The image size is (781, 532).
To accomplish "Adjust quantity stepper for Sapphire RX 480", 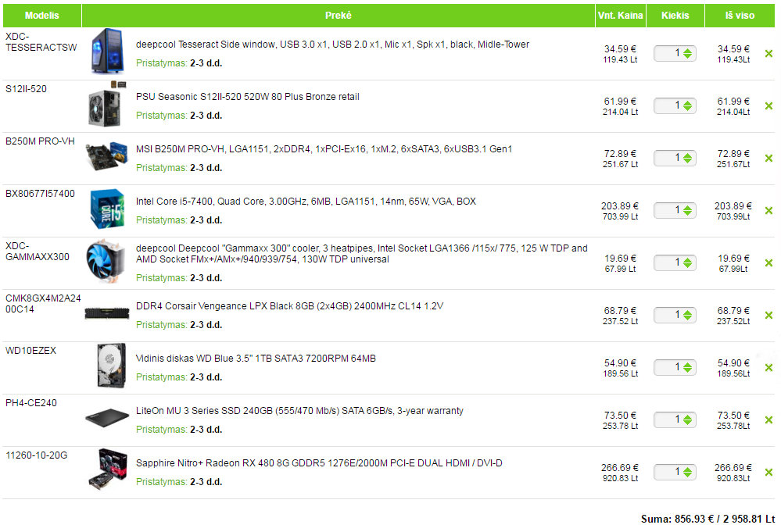I will tap(687, 473).
